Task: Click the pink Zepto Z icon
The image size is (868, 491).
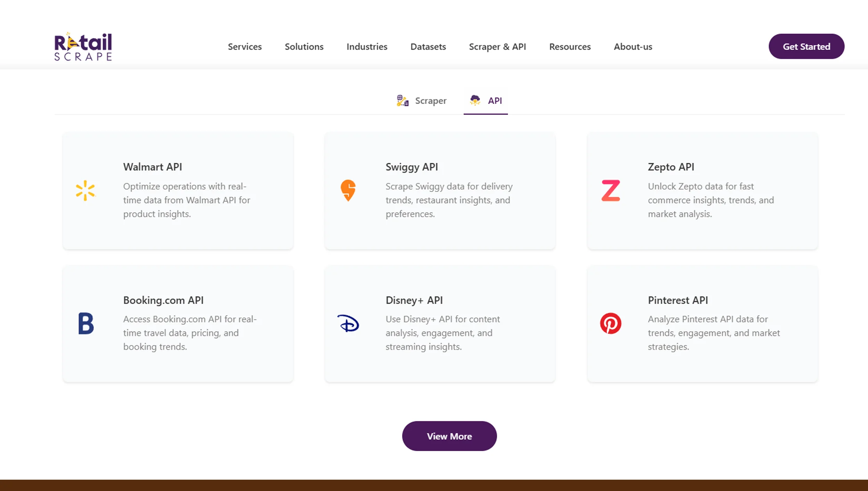Action: (x=611, y=191)
